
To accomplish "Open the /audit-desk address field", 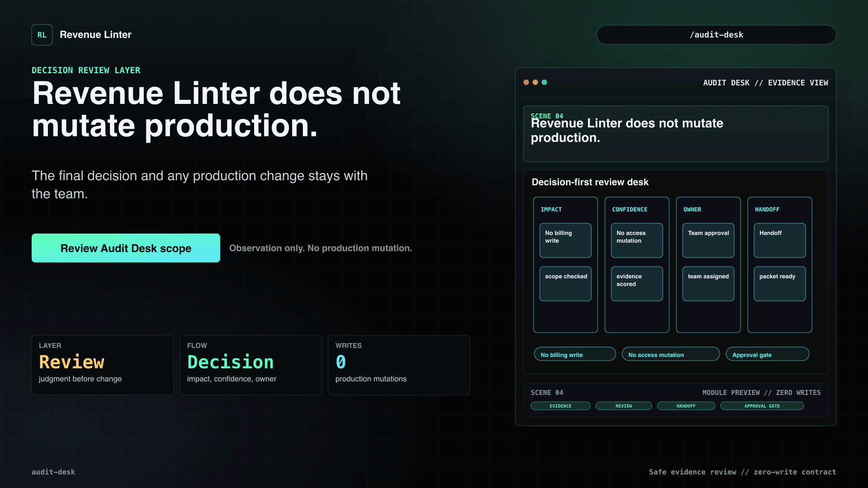I will 716,35.
